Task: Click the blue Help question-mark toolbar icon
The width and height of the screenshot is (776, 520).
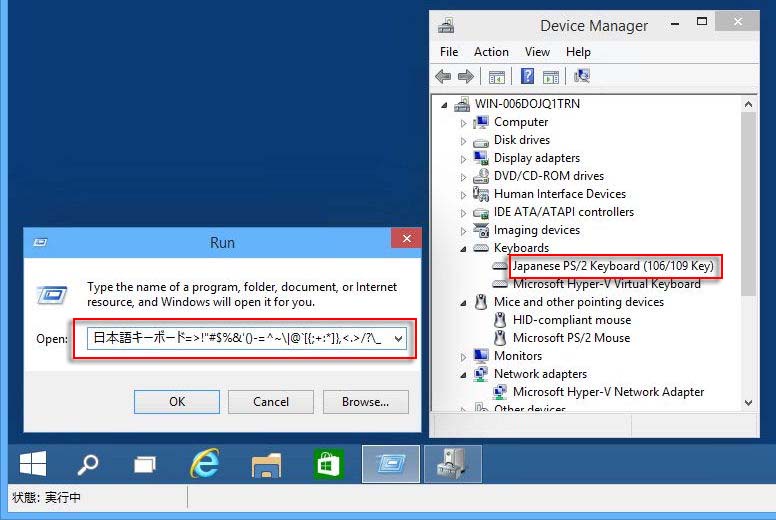Action: point(528,76)
